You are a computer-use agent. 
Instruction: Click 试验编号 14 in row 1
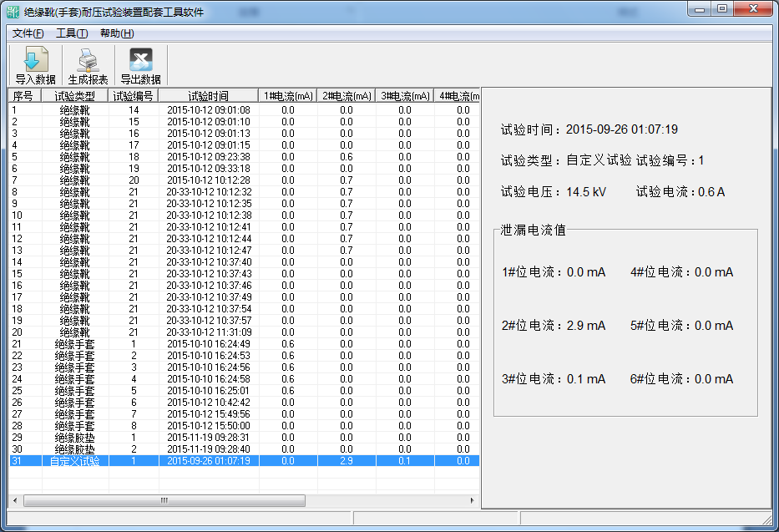(134, 110)
